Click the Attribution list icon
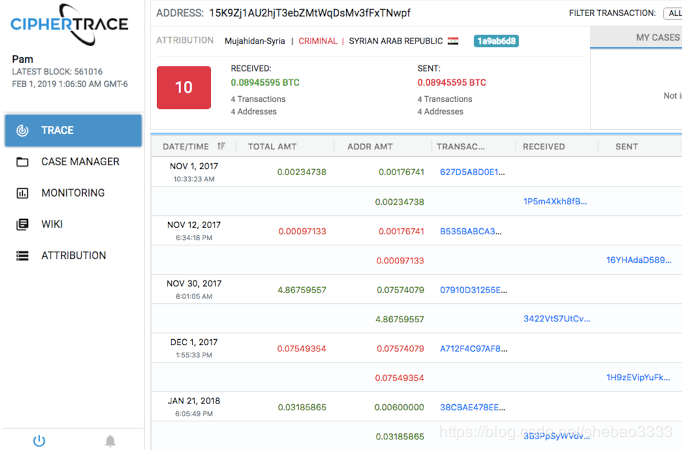Screen dimensions: 682x450 pyautogui.click(x=22, y=256)
